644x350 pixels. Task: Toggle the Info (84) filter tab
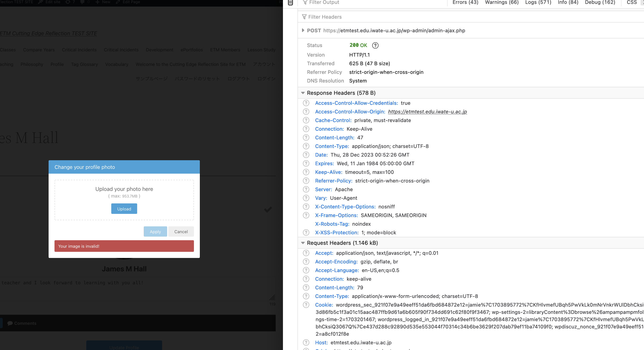(x=568, y=2)
